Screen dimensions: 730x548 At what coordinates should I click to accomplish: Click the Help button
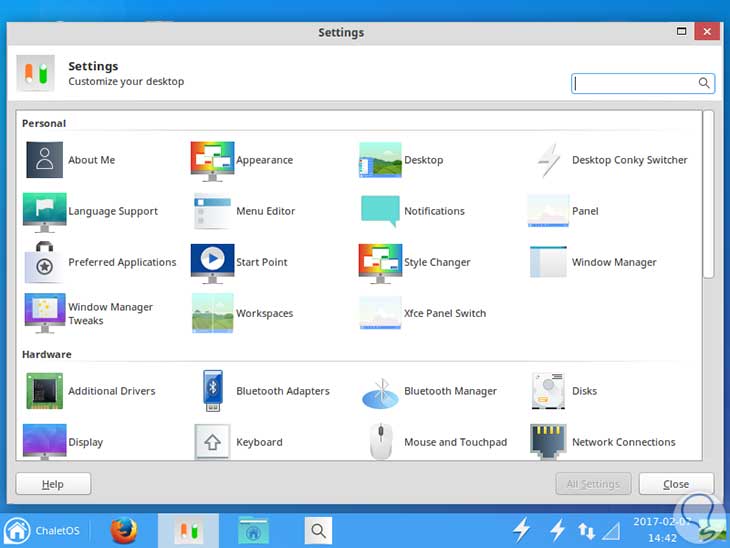click(x=54, y=484)
